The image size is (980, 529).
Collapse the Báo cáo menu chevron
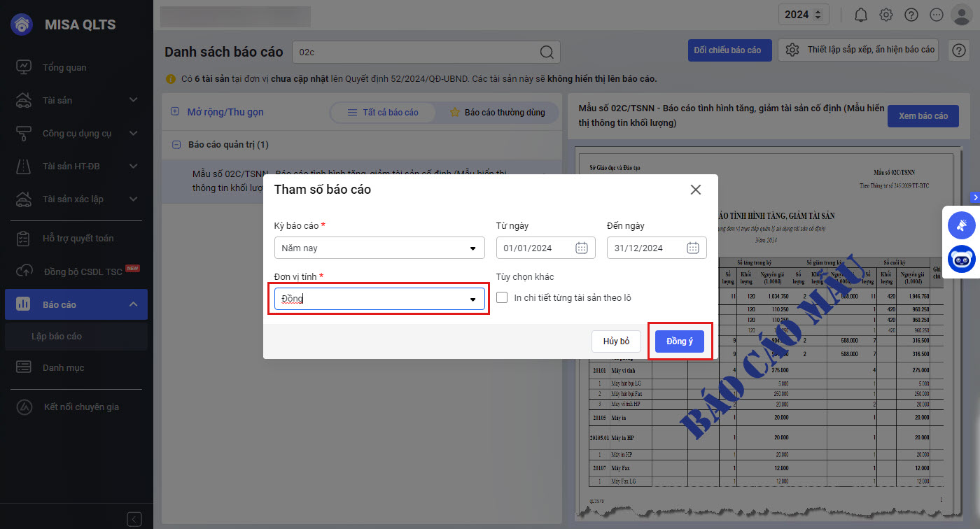click(x=134, y=304)
